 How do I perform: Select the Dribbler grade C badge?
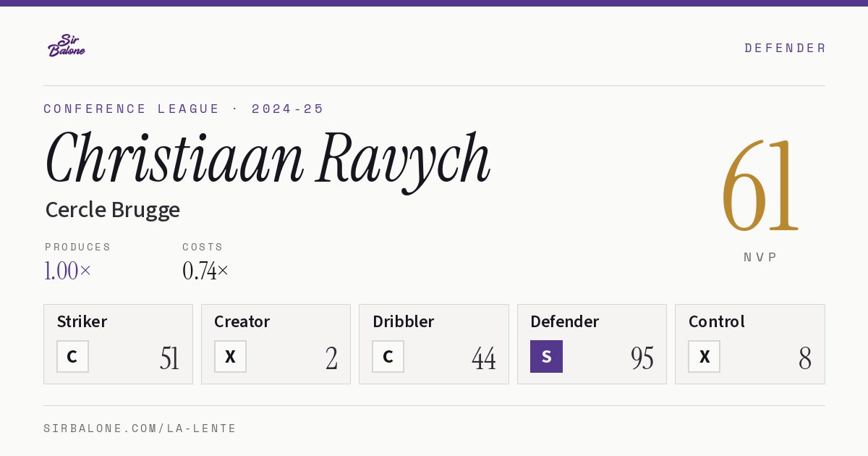pyautogui.click(x=388, y=356)
